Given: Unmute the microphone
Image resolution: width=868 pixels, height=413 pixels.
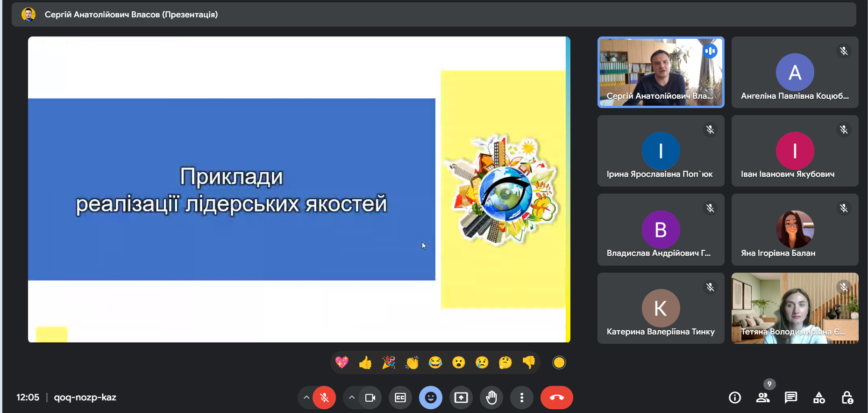Looking at the screenshot, I should pyautogui.click(x=324, y=398).
